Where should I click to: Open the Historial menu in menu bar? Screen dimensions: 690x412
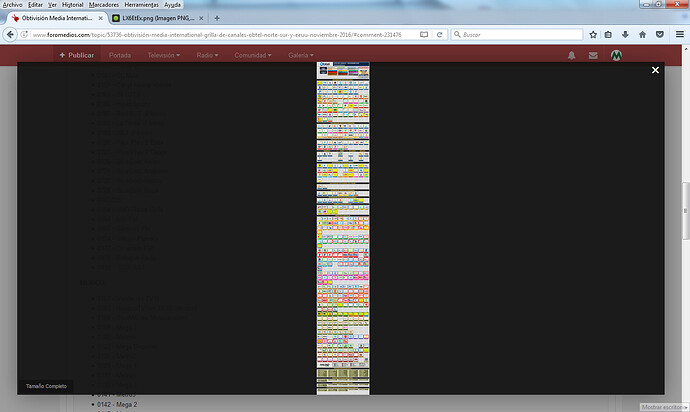[72, 5]
